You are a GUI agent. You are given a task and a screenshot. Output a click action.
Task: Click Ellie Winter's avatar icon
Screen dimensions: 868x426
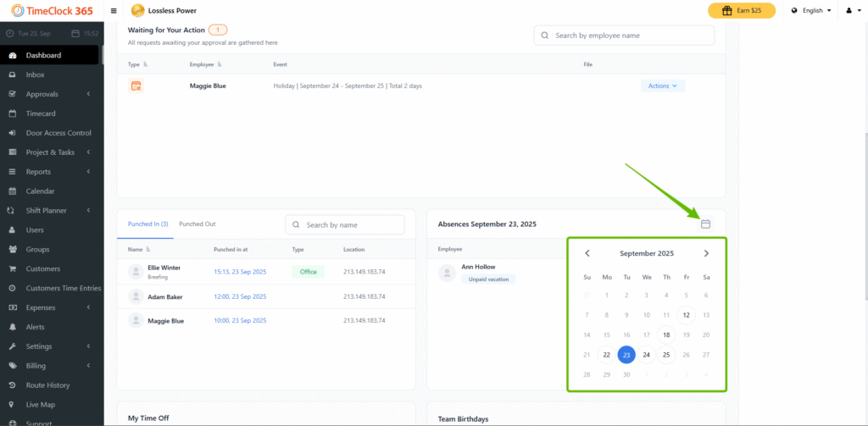[135, 271]
